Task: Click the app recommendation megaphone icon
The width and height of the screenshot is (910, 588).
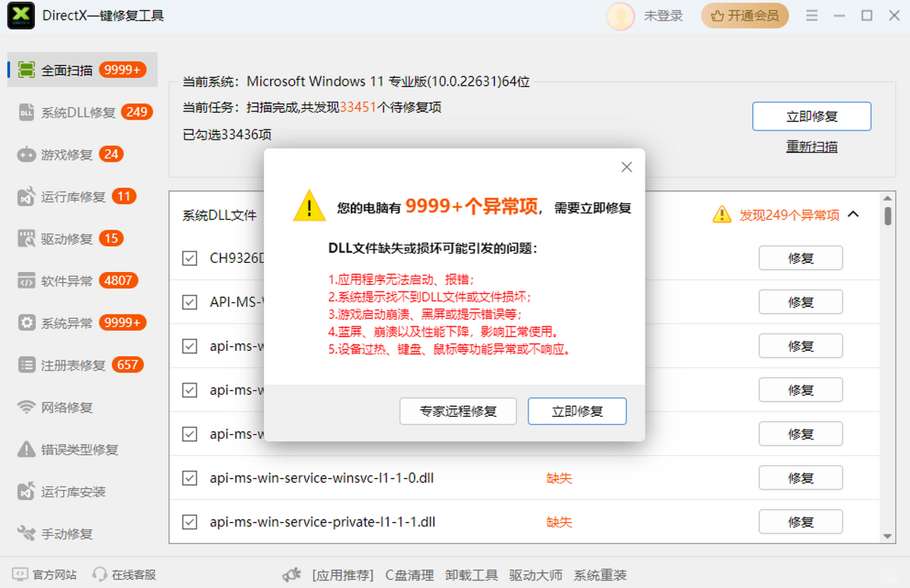Action: pos(292,575)
